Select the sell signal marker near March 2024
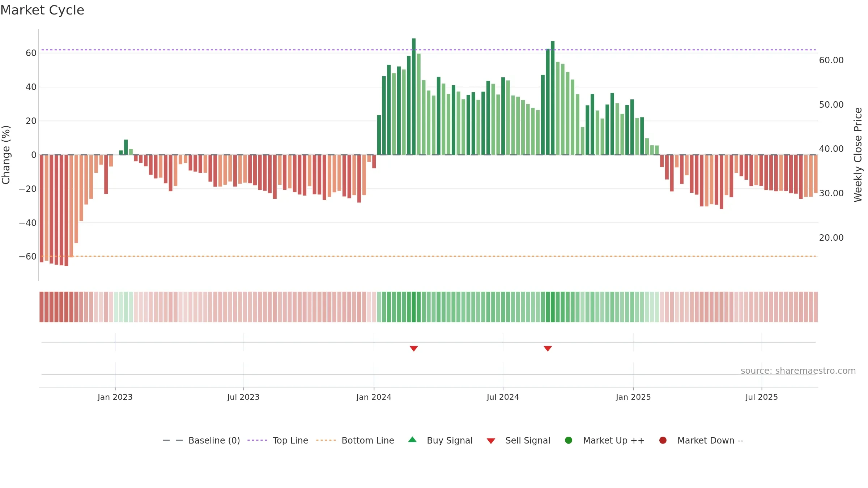This screenshot has height=488, width=868. 414,348
